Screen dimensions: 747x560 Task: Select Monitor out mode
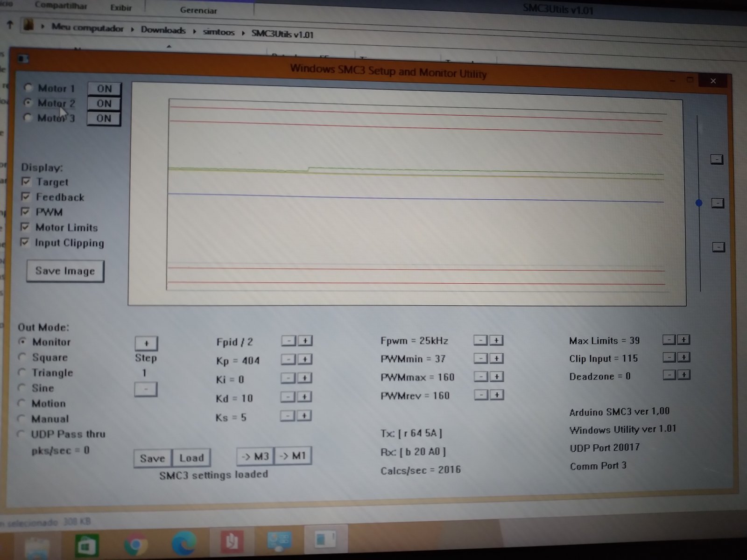point(22,342)
